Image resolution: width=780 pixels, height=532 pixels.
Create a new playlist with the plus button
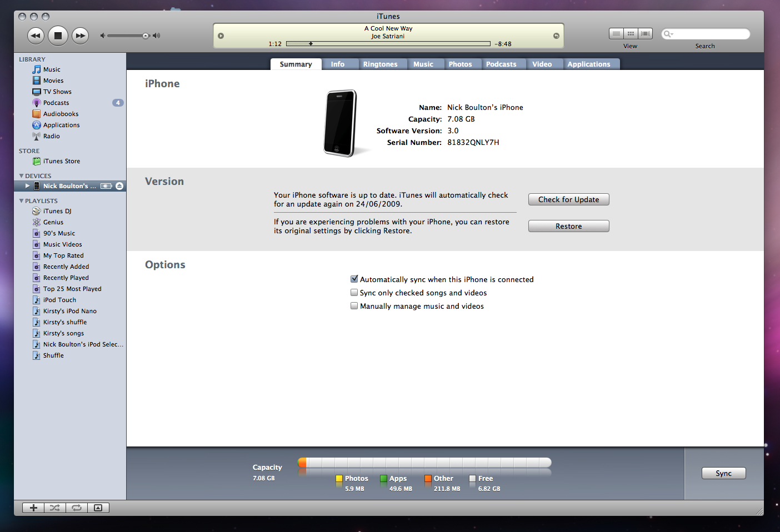(33, 508)
